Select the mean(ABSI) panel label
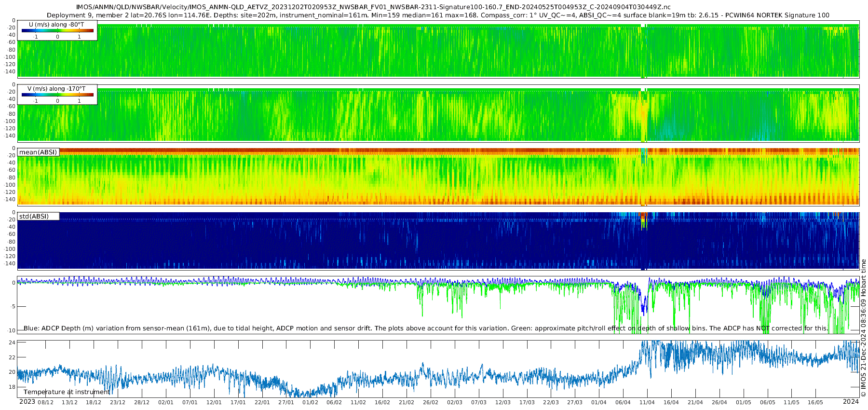 pyautogui.click(x=38, y=152)
